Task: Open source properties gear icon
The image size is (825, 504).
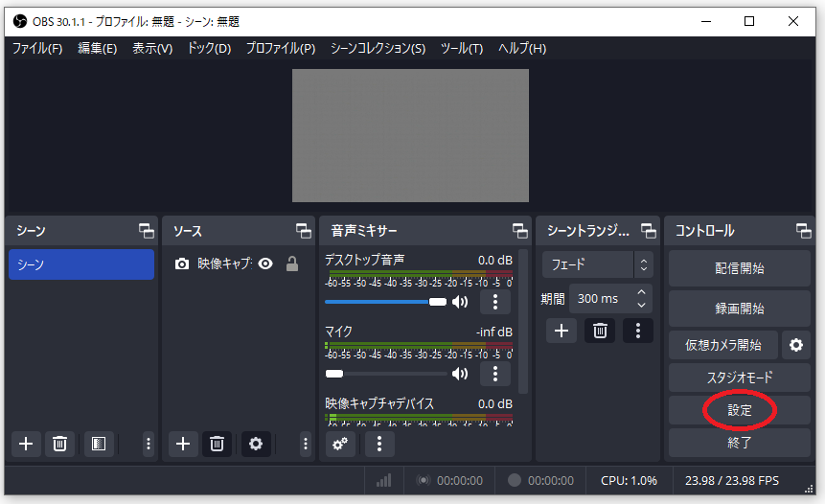Action: pyautogui.click(x=256, y=444)
